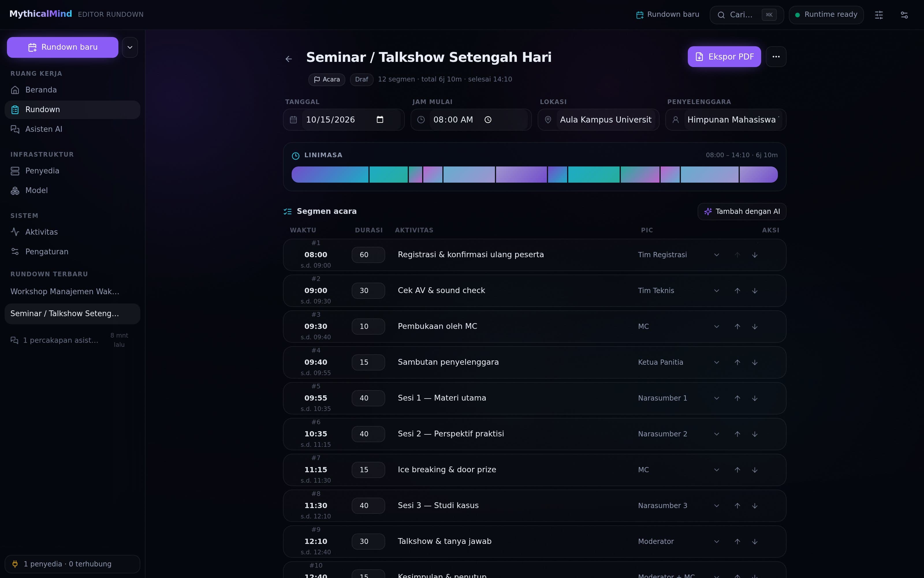Expand the Registrasi segment row chevron
This screenshot has width=924, height=578.
point(717,255)
